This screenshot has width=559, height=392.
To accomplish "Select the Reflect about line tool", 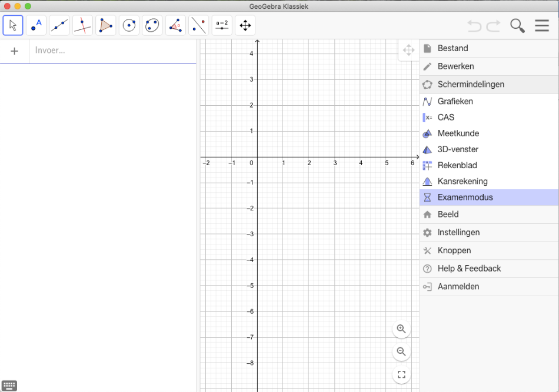I will (x=198, y=25).
